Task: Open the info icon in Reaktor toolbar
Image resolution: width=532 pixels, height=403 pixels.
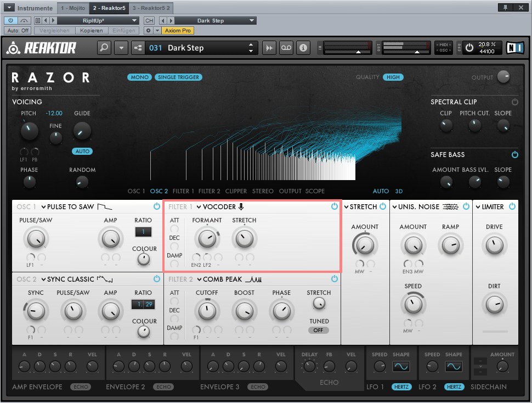Action: [303, 48]
